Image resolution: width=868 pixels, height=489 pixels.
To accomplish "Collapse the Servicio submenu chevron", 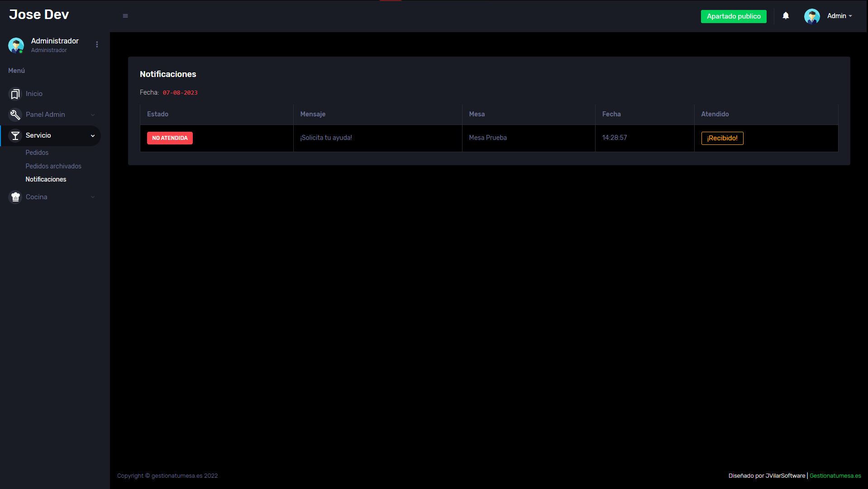I will (x=93, y=136).
